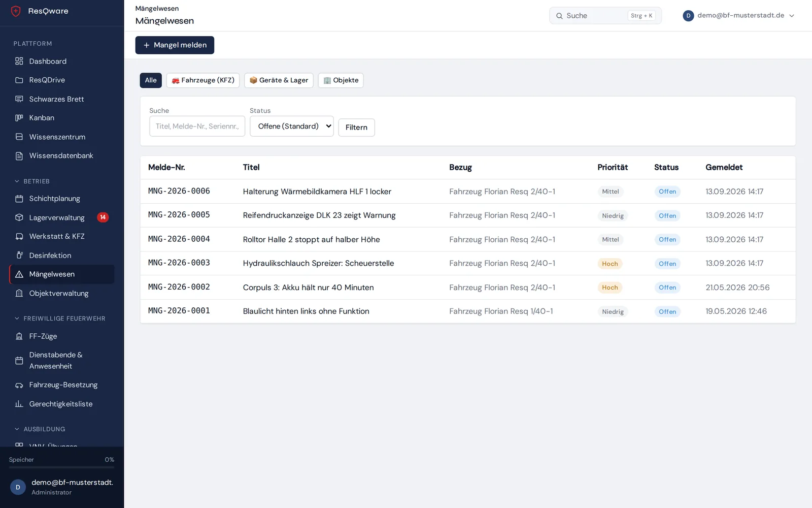Click the Mangel melden button
812x508 pixels.
pos(175,45)
